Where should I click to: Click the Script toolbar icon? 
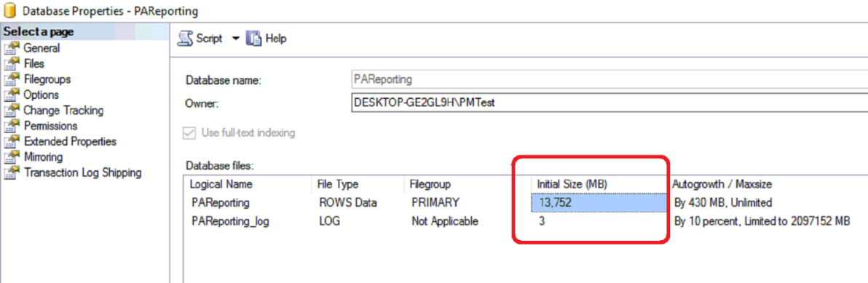coord(186,38)
